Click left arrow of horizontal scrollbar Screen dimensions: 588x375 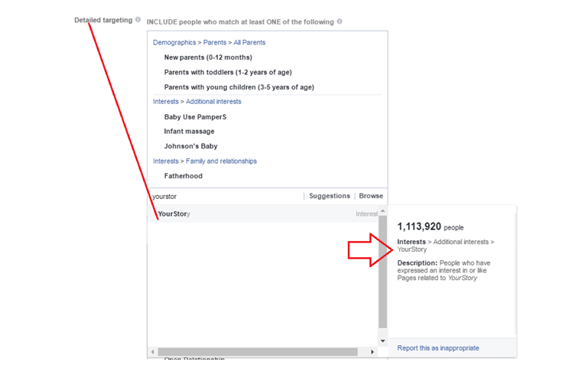pos(152,352)
